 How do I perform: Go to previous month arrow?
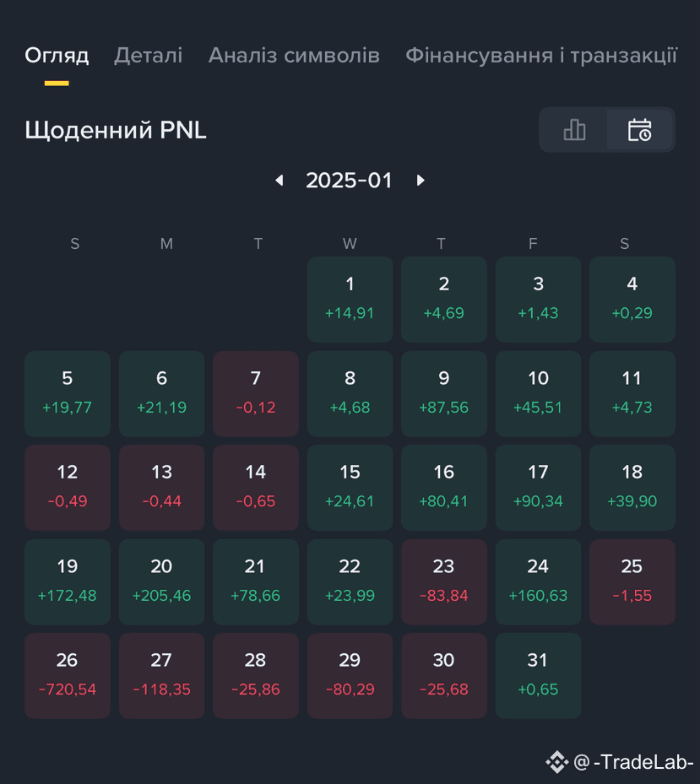[x=279, y=180]
